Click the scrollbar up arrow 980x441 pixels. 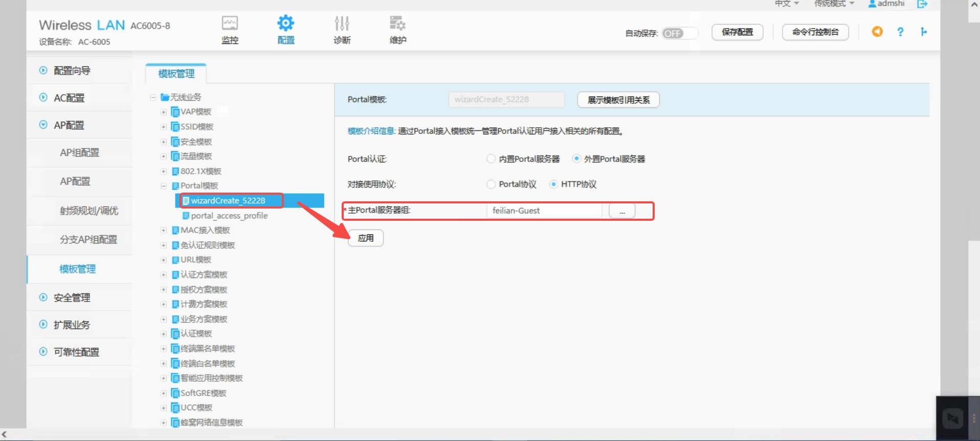click(974, 5)
